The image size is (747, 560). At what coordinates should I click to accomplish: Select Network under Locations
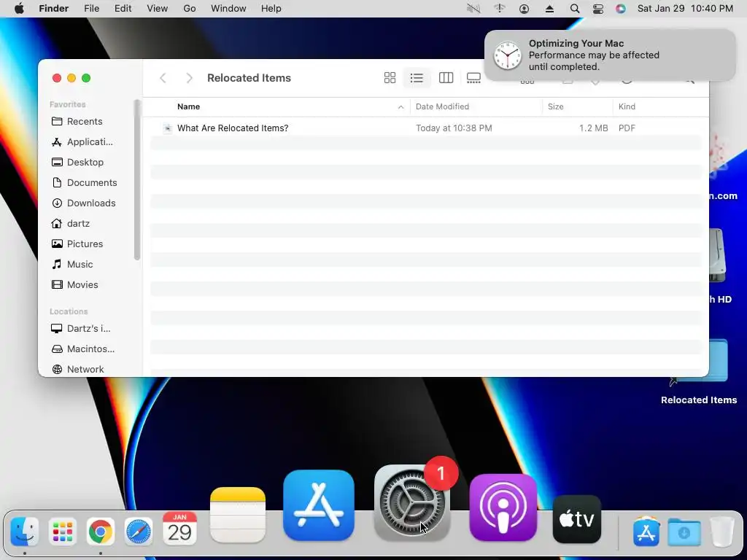77,370
